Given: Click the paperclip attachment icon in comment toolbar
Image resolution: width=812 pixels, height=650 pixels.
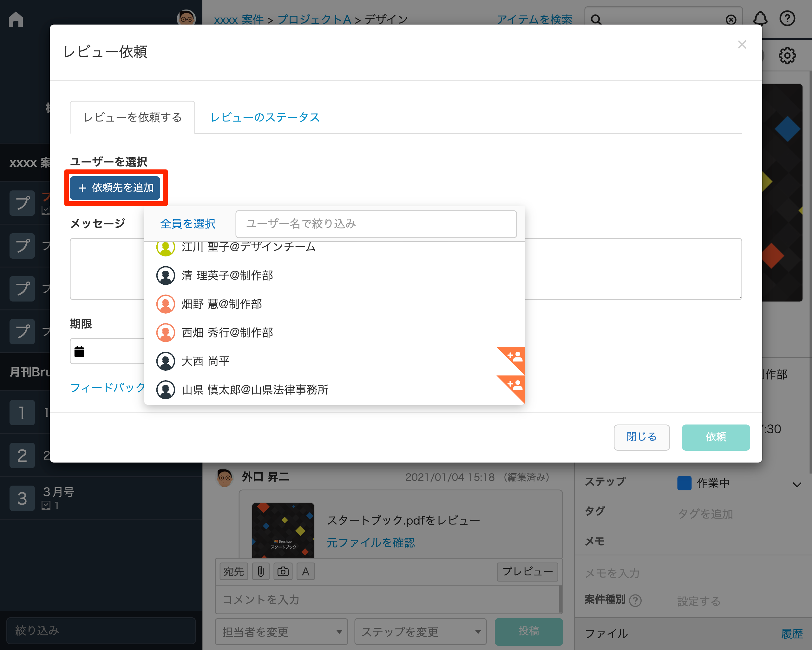Looking at the screenshot, I should 261,571.
